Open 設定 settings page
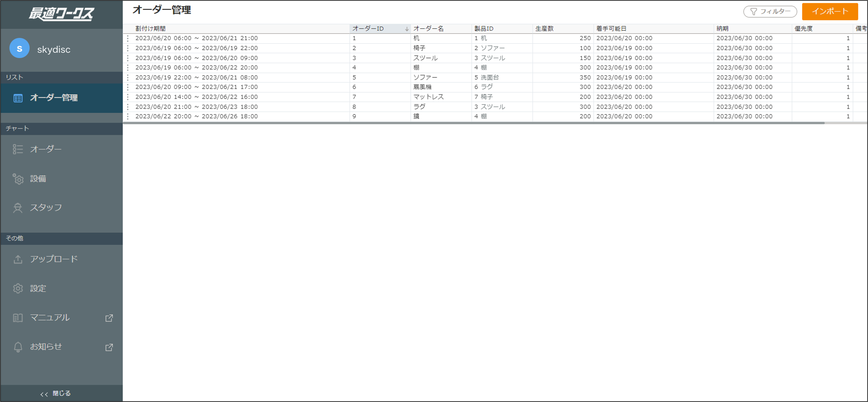This screenshot has height=402, width=868. [62, 288]
